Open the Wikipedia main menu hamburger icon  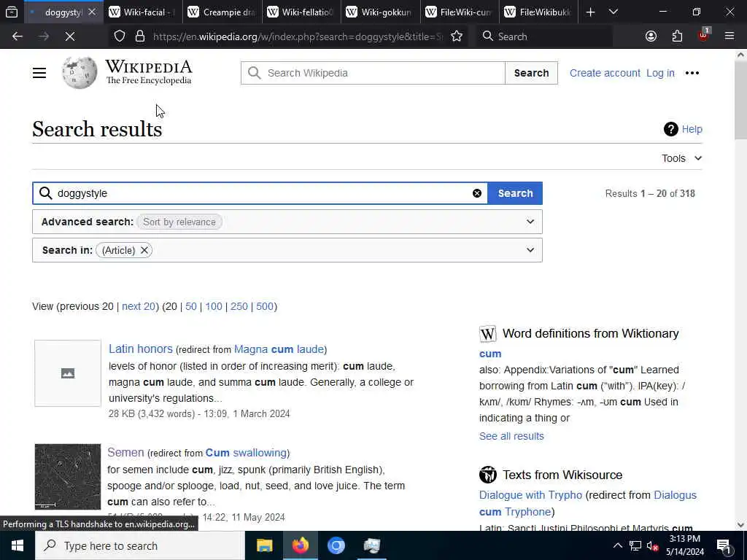pos(39,73)
